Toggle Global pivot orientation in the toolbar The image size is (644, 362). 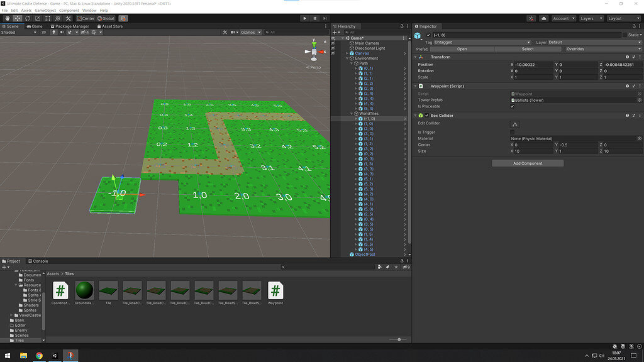pyautogui.click(x=106, y=19)
